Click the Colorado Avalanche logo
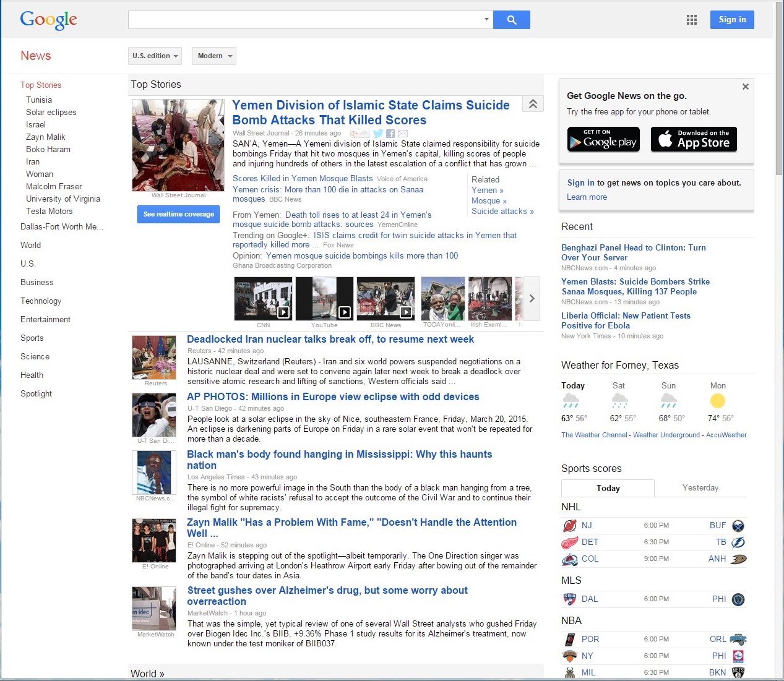Image resolution: width=784 pixels, height=681 pixels. point(569,559)
